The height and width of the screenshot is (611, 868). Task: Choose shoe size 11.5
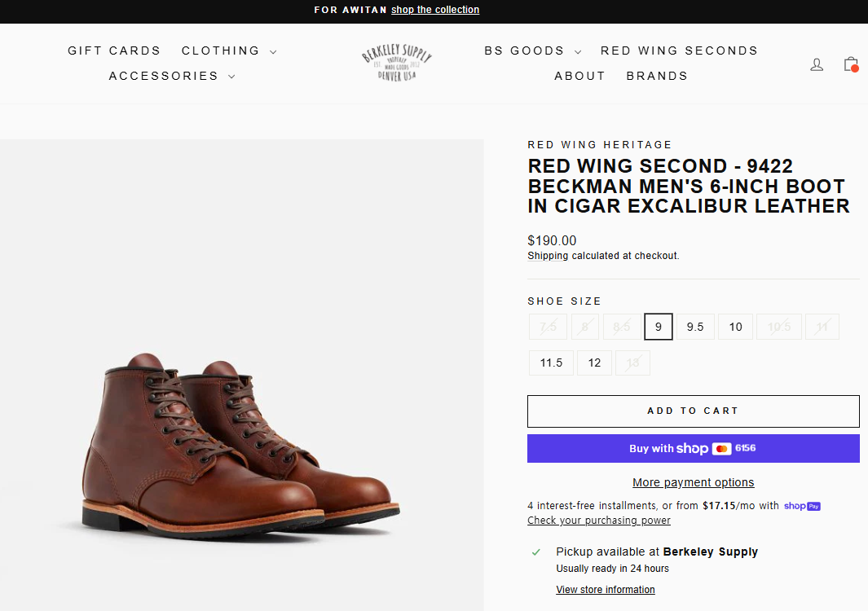point(551,363)
